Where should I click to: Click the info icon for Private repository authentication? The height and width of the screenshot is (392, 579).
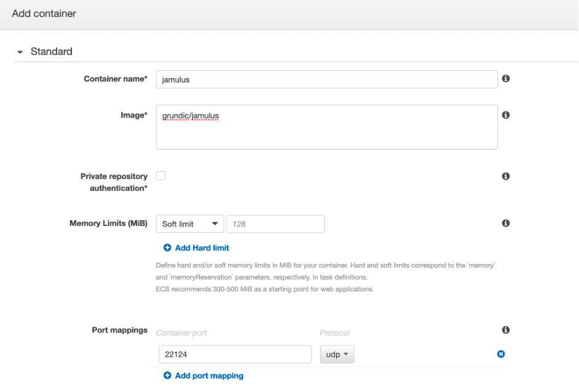click(506, 176)
